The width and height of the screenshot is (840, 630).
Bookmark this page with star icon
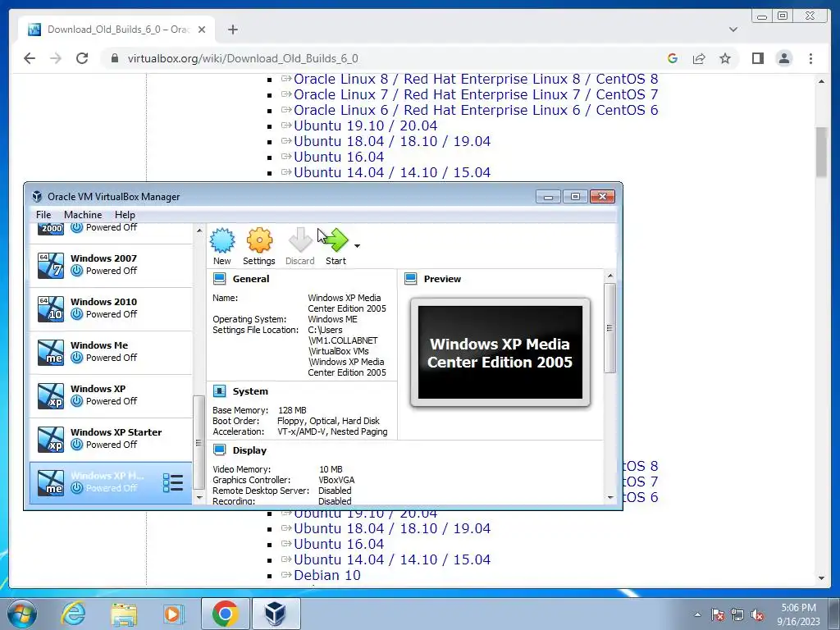click(x=725, y=58)
